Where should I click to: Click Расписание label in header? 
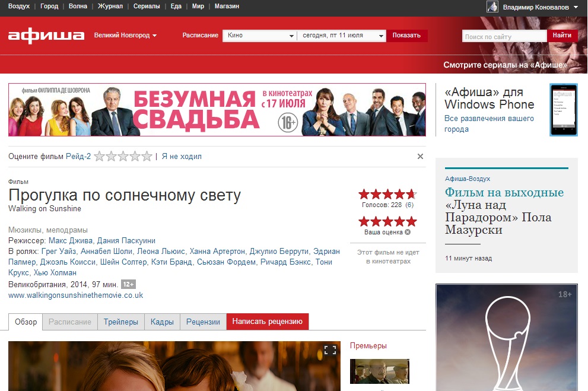pyautogui.click(x=200, y=35)
